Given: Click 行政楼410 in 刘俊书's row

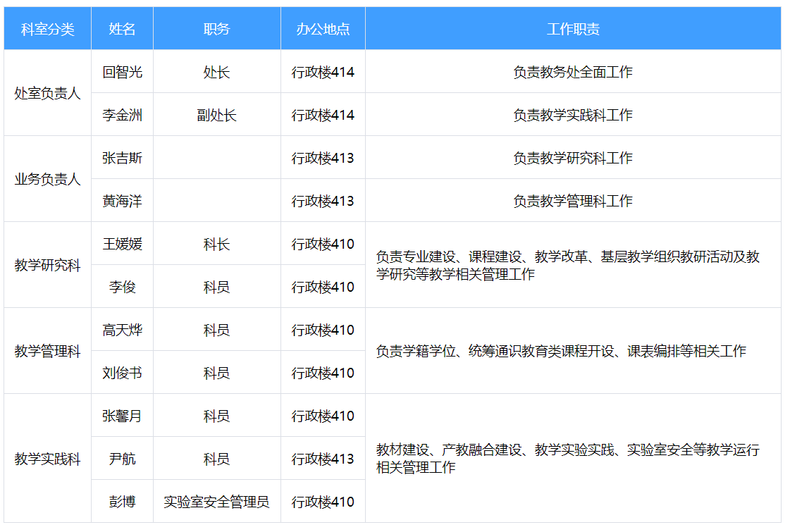Looking at the screenshot, I should 323,373.
